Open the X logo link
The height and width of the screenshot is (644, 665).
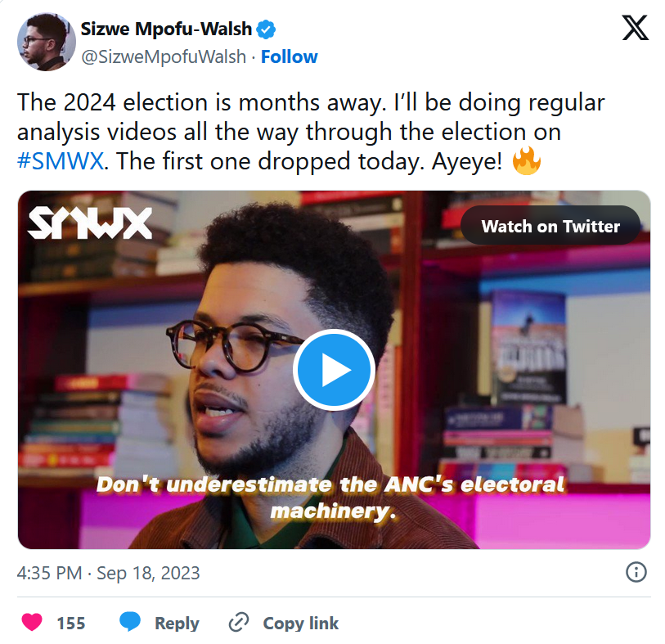pyautogui.click(x=635, y=28)
